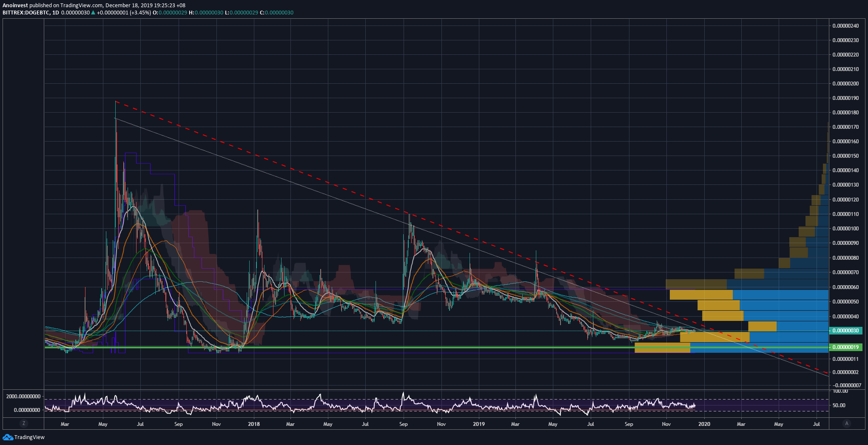This screenshot has width=868, height=445.
Task: Click current price label 0.00000030 on axis
Action: click(845, 331)
